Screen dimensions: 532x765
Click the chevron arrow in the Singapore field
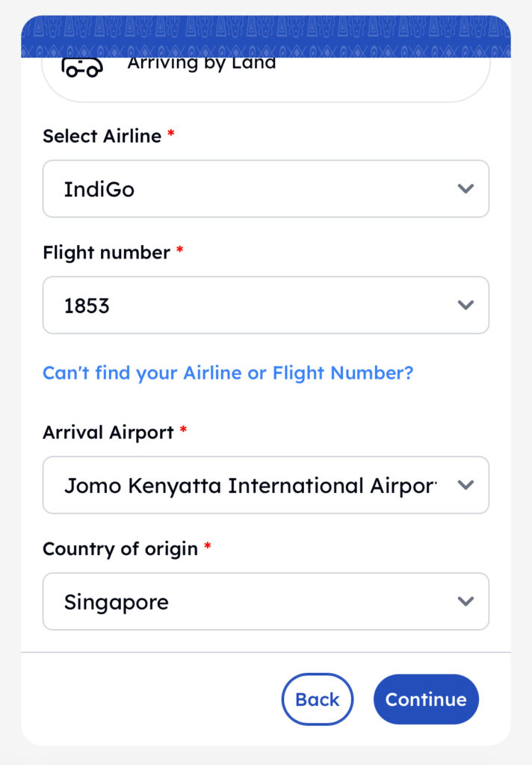466,601
